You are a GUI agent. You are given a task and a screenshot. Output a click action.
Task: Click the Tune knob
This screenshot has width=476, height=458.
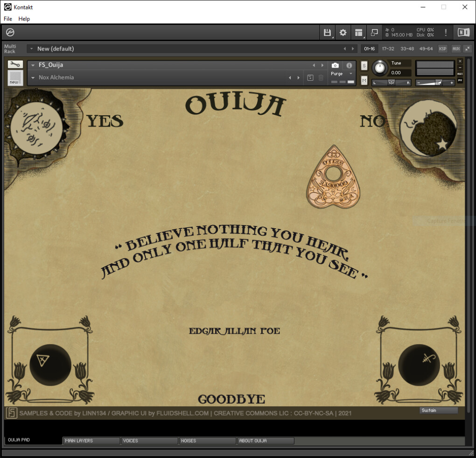380,68
